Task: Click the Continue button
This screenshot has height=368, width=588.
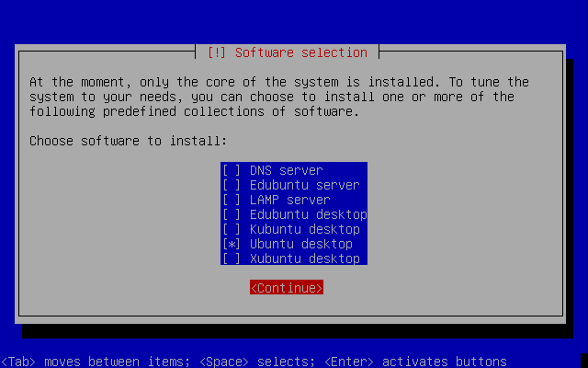Action: coord(287,288)
